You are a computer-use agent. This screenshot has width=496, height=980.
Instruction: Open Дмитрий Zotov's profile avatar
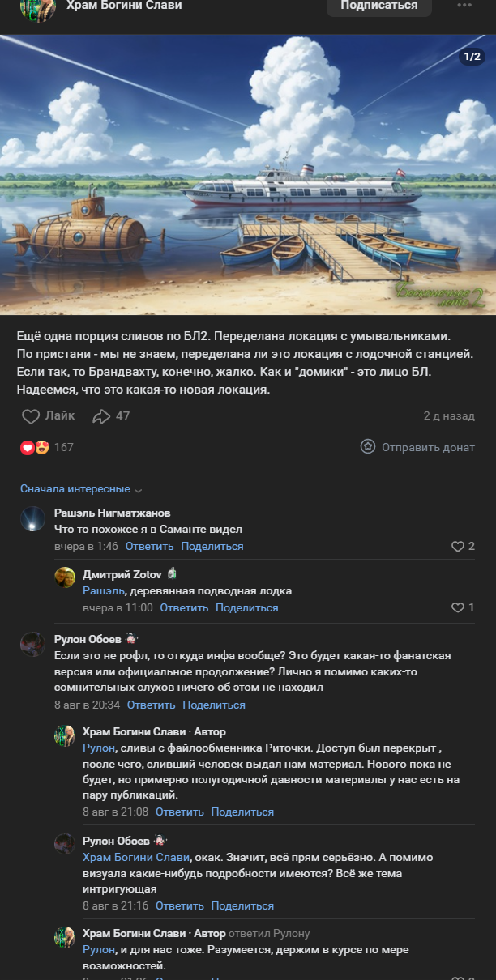65,577
